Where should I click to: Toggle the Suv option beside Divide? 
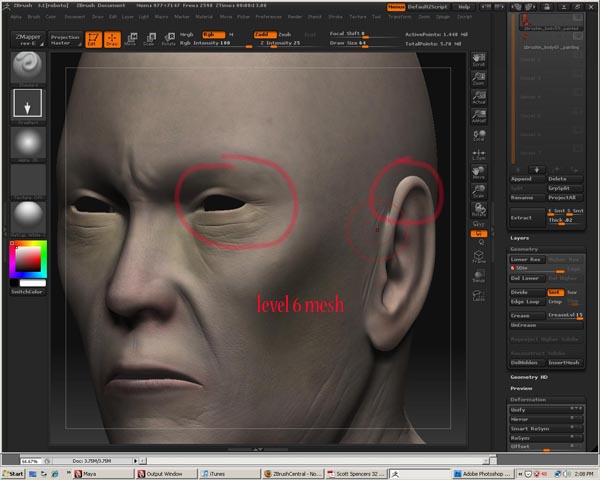572,292
